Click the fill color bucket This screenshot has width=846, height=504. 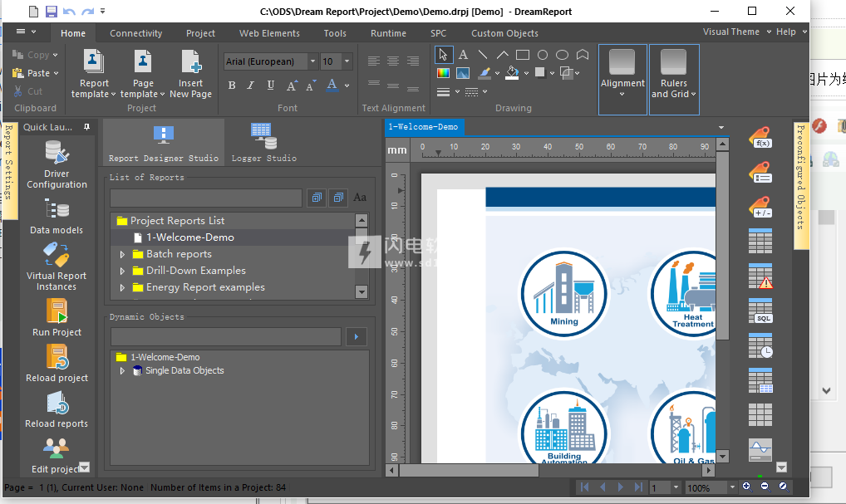coord(512,73)
